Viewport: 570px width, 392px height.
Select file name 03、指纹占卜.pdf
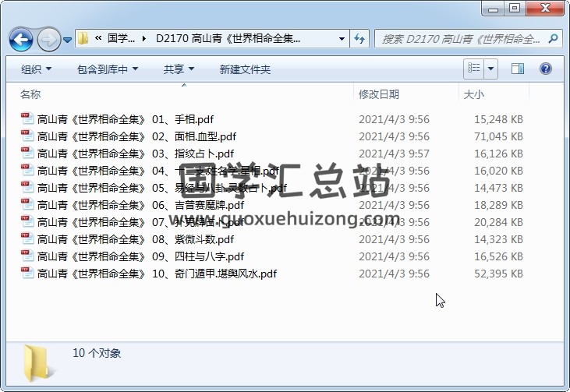pyautogui.click(x=135, y=154)
